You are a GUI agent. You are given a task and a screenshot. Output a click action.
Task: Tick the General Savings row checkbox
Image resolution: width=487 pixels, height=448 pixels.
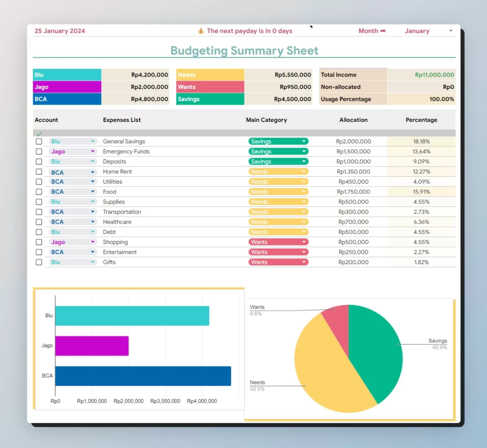point(39,141)
